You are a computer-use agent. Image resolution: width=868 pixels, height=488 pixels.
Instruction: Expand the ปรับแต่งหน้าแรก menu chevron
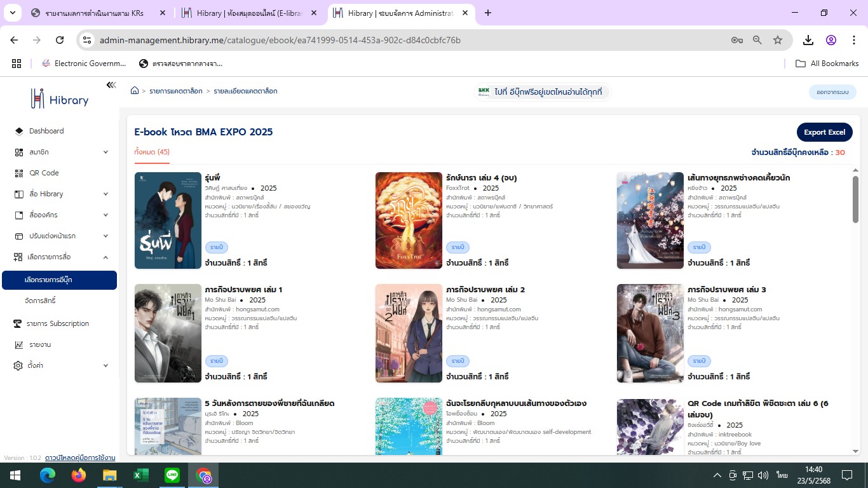tap(105, 236)
